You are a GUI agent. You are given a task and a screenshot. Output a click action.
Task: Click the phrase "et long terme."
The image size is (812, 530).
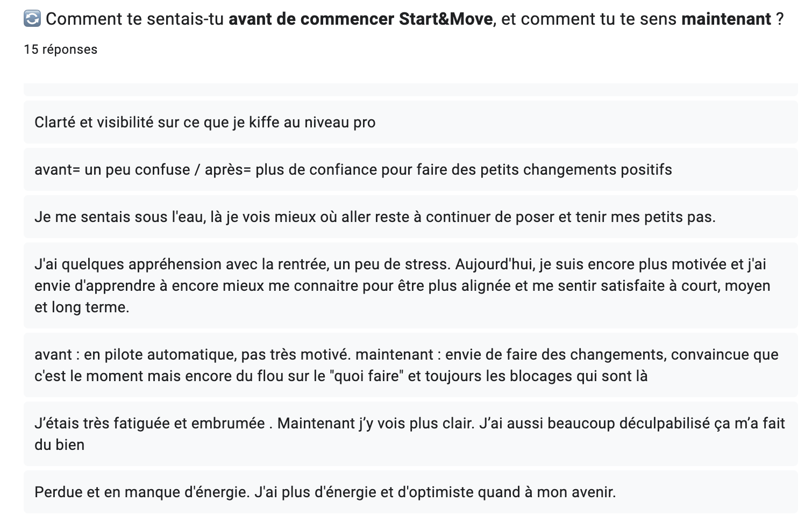pos(82,307)
